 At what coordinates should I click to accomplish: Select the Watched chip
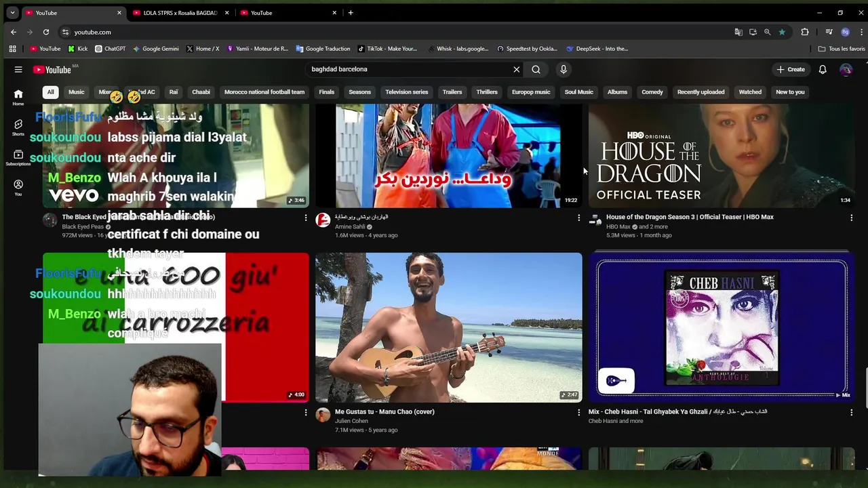(750, 92)
